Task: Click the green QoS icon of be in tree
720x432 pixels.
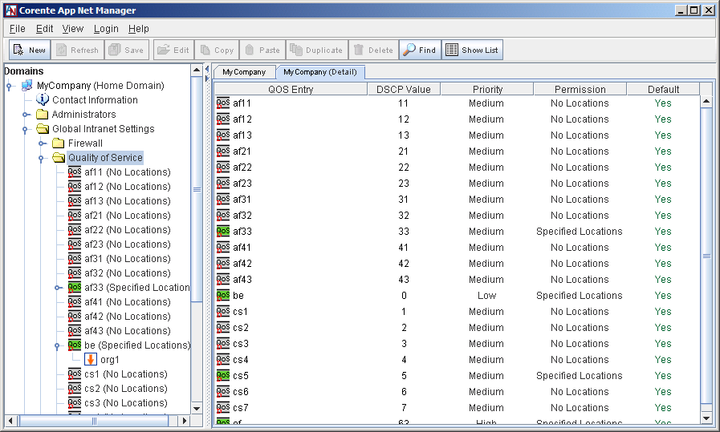Action: coord(74,345)
